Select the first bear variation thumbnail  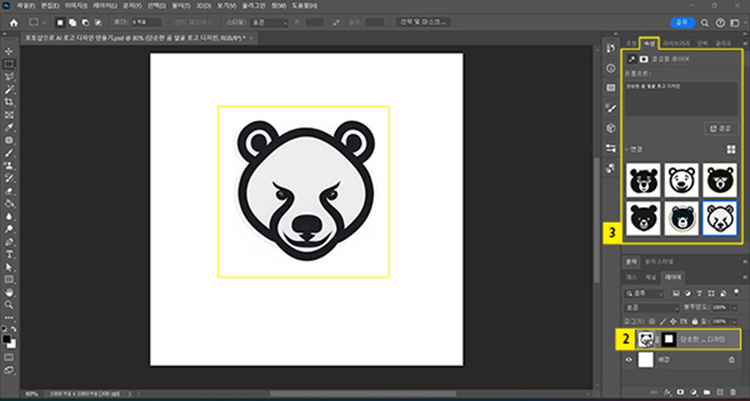[643, 180]
